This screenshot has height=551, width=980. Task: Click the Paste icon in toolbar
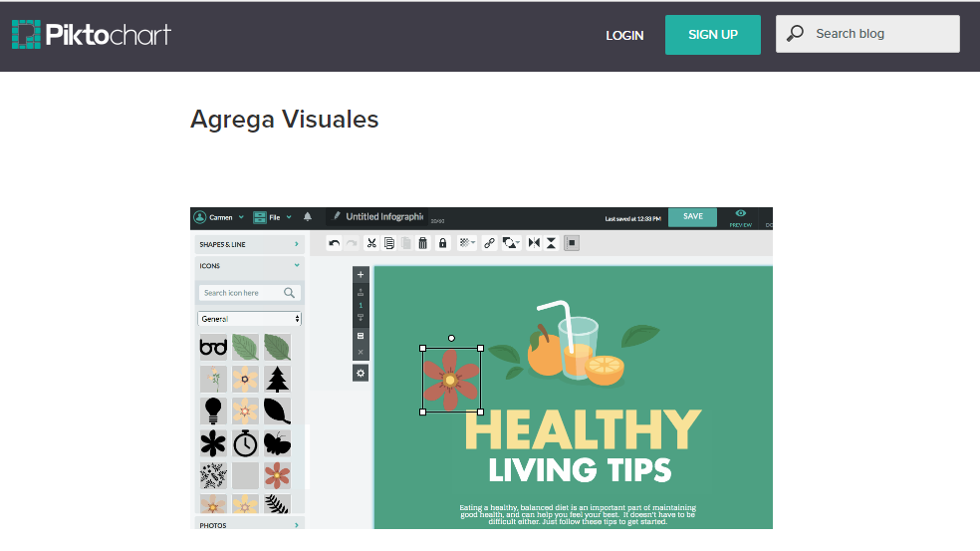pyautogui.click(x=406, y=243)
